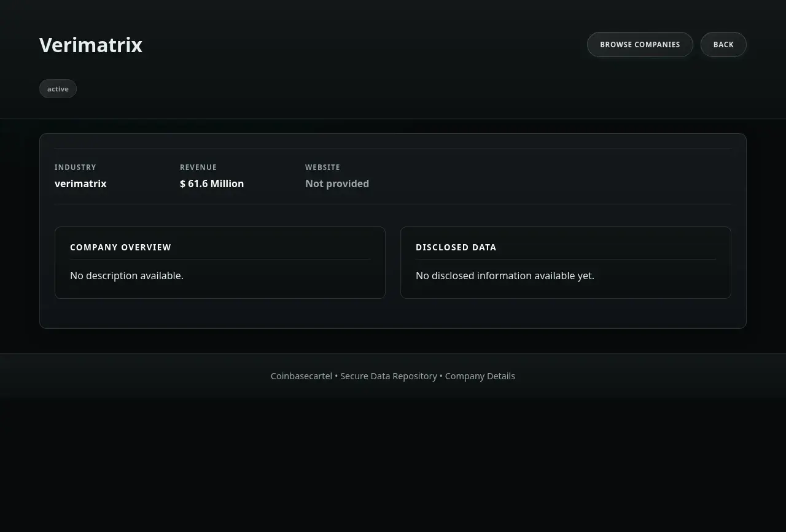Select the $ 61.6 Million revenue value

coord(212,183)
